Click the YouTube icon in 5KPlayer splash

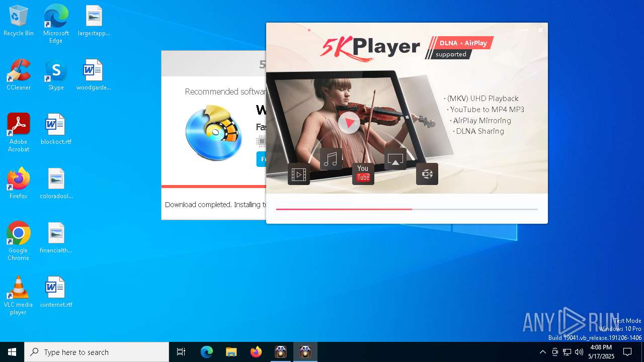(363, 174)
